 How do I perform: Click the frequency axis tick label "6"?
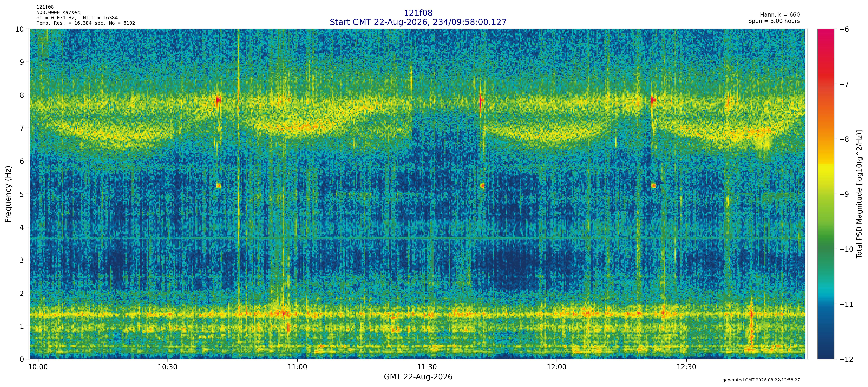22,161
